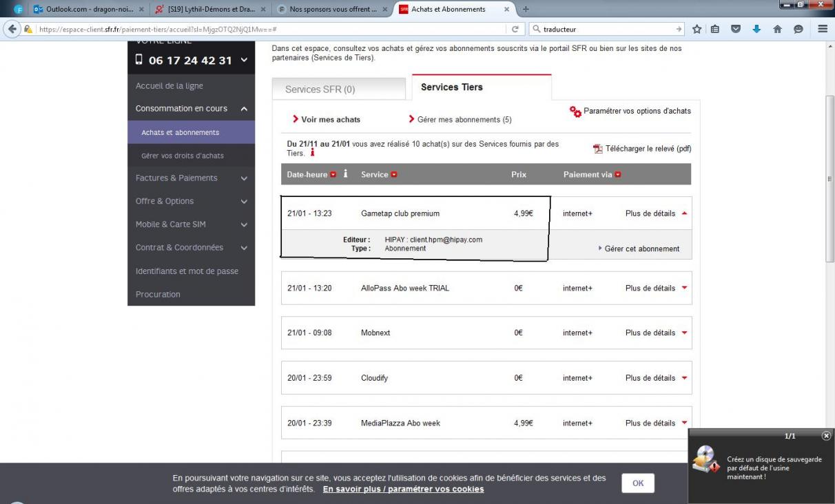This screenshot has height=504, width=835.
Task: Open the Gérer cet abonnement link
Action: tap(641, 249)
